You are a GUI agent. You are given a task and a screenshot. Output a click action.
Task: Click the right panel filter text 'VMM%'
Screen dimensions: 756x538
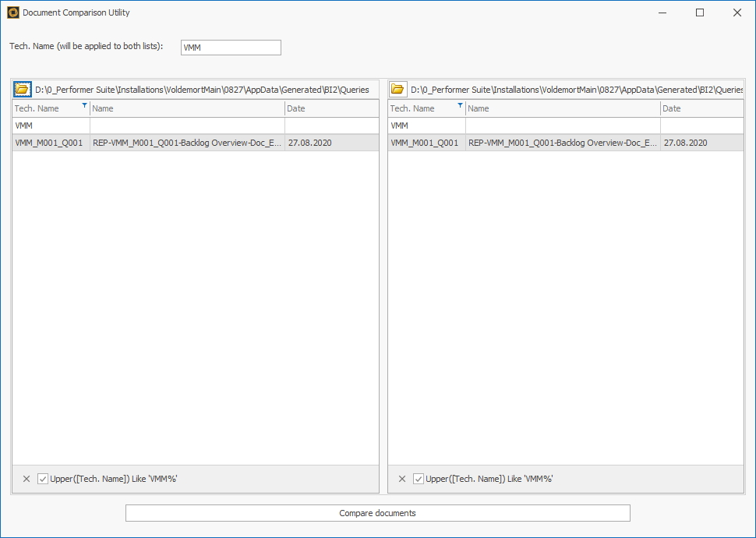pos(537,478)
